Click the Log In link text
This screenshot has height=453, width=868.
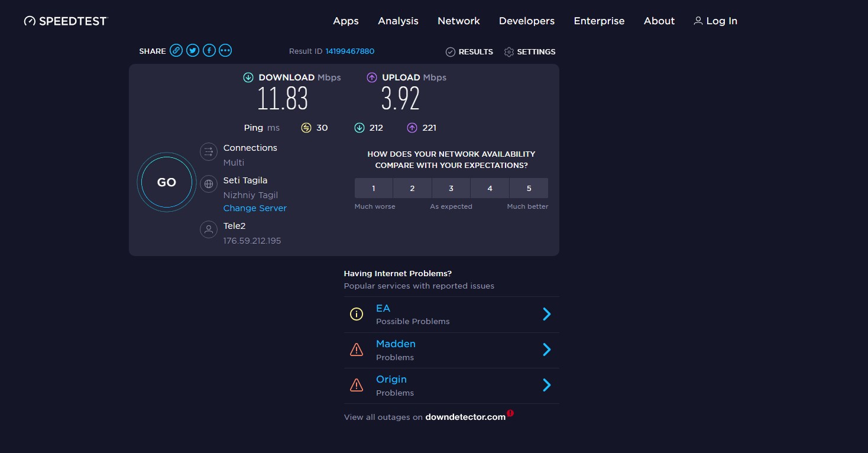(x=721, y=21)
